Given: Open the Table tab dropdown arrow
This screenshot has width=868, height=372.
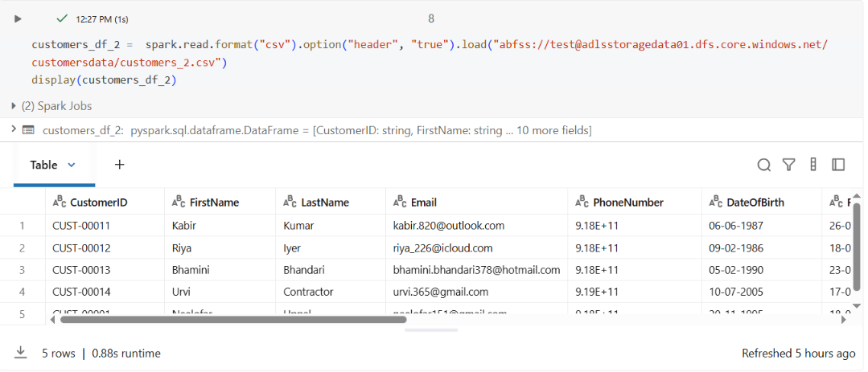Looking at the screenshot, I should pyautogui.click(x=72, y=165).
